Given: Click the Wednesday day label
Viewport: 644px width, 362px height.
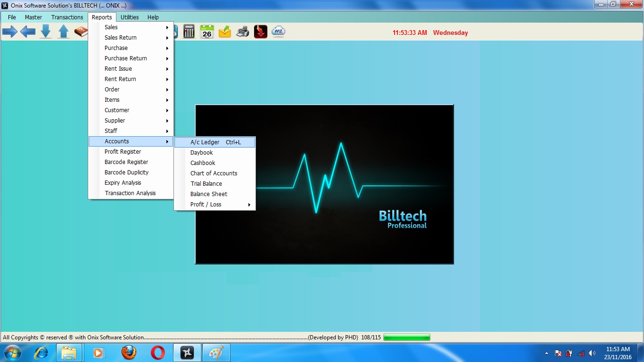Looking at the screenshot, I should tap(450, 33).
